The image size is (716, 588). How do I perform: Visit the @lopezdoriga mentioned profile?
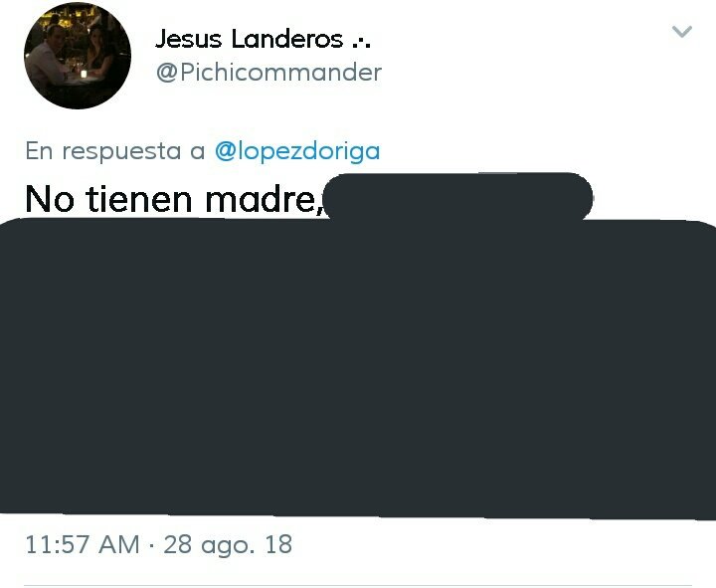297,151
